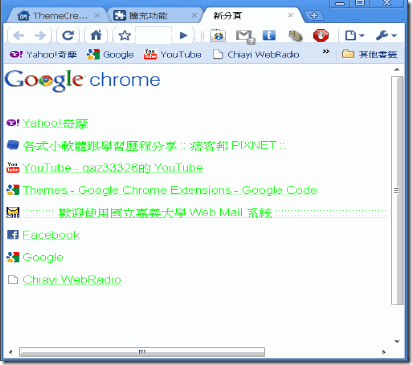The image size is (412, 365).
Task: Click the horizontal scrollbar thumb
Action: 142,352
